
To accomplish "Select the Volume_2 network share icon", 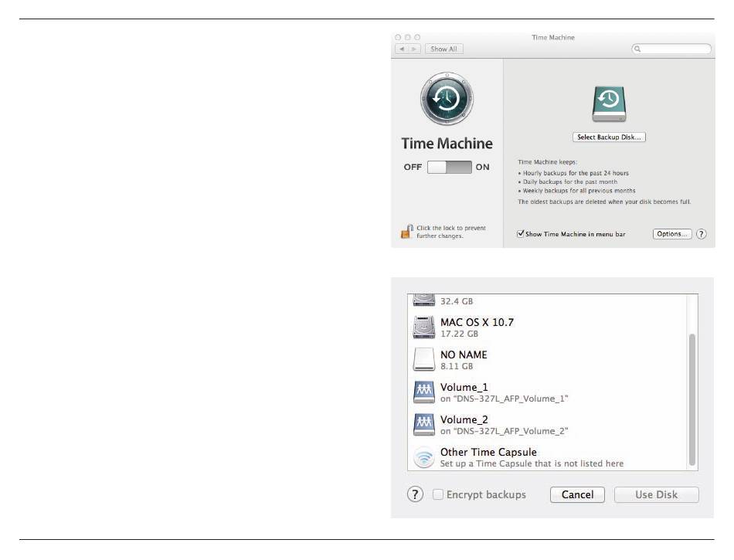I will point(423,424).
